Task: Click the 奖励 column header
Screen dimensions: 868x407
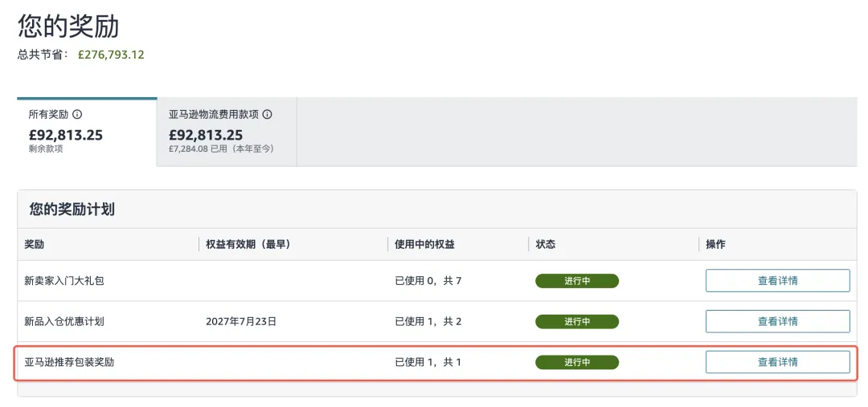Action: coord(35,244)
